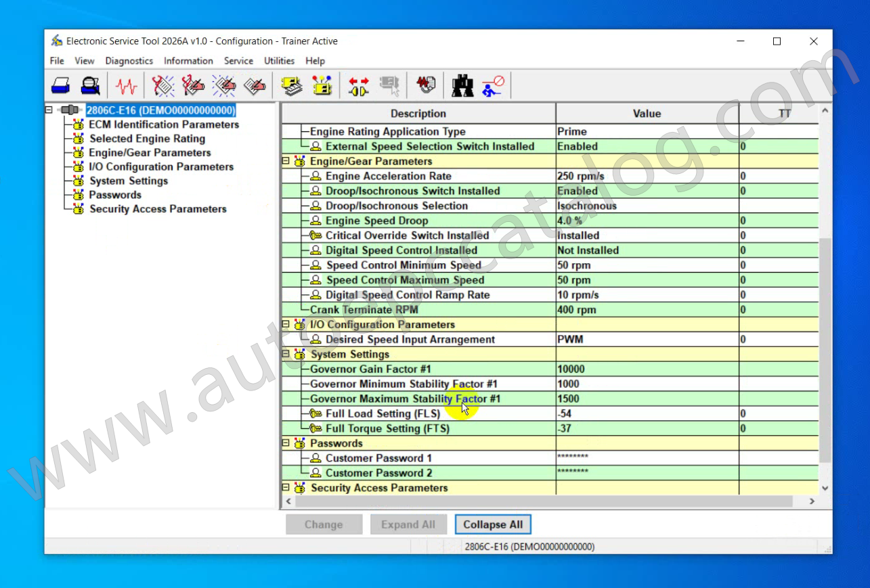Click the Description column header
Viewport: 870px width, 588px height.
[x=418, y=114]
